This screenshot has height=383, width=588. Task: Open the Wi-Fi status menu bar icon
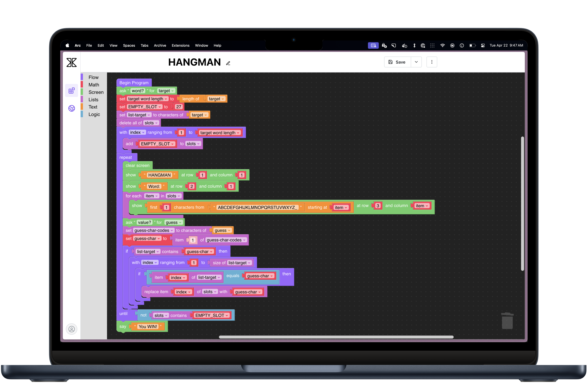(442, 45)
